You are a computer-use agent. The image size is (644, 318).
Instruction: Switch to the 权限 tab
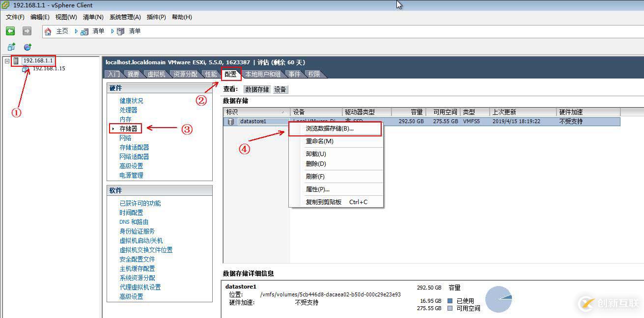click(x=314, y=74)
